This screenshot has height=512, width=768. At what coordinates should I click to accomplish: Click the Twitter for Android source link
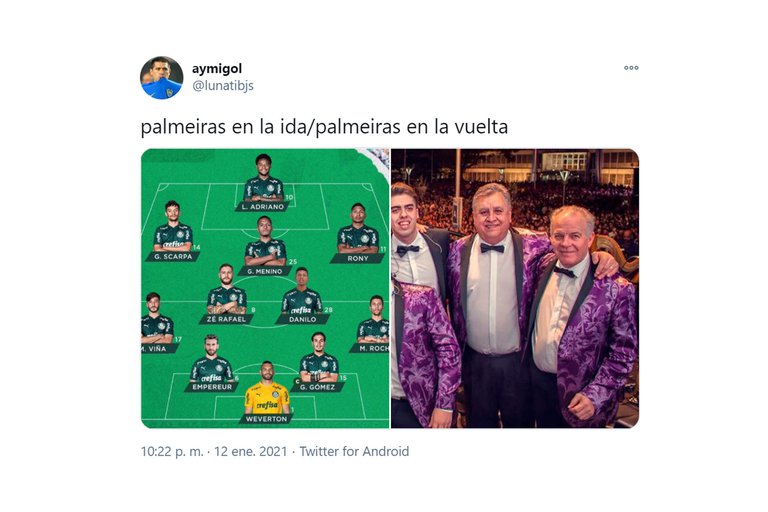[354, 451]
